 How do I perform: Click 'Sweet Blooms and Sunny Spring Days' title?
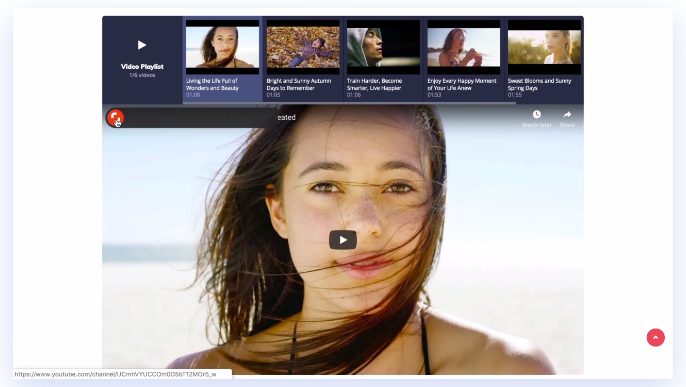pos(539,84)
